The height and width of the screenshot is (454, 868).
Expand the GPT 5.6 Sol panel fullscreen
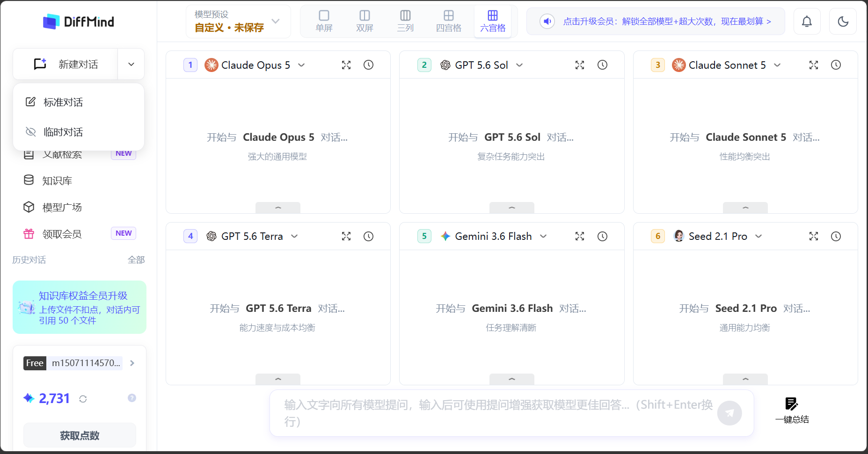[x=580, y=65]
